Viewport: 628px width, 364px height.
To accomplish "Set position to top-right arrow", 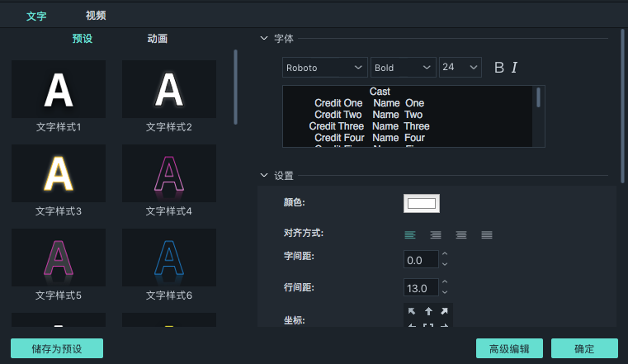I will pyautogui.click(x=444, y=311).
